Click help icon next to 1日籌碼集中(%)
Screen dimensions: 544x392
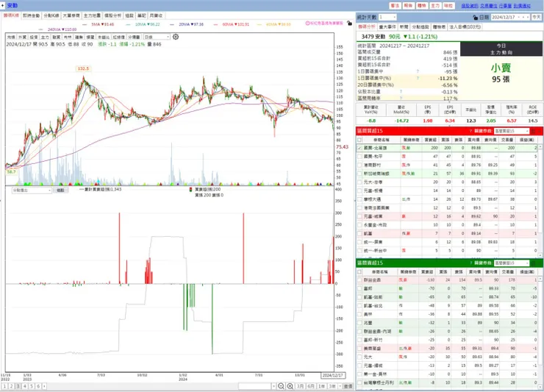[418, 78]
